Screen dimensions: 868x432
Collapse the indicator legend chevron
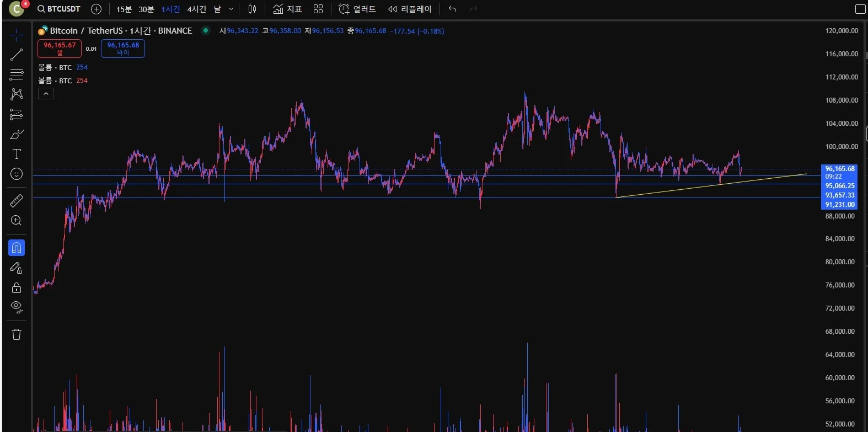[46, 94]
